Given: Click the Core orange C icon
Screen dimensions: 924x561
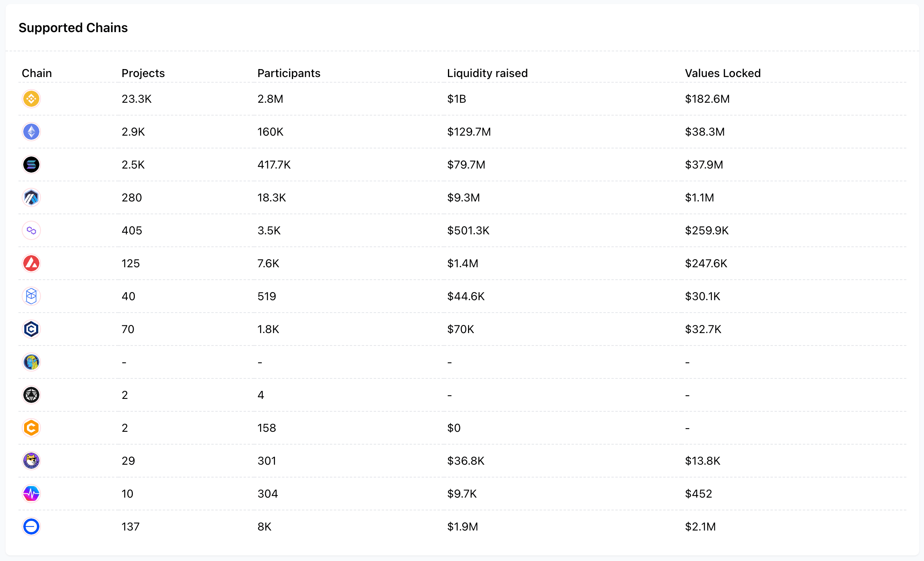Looking at the screenshot, I should (31, 428).
